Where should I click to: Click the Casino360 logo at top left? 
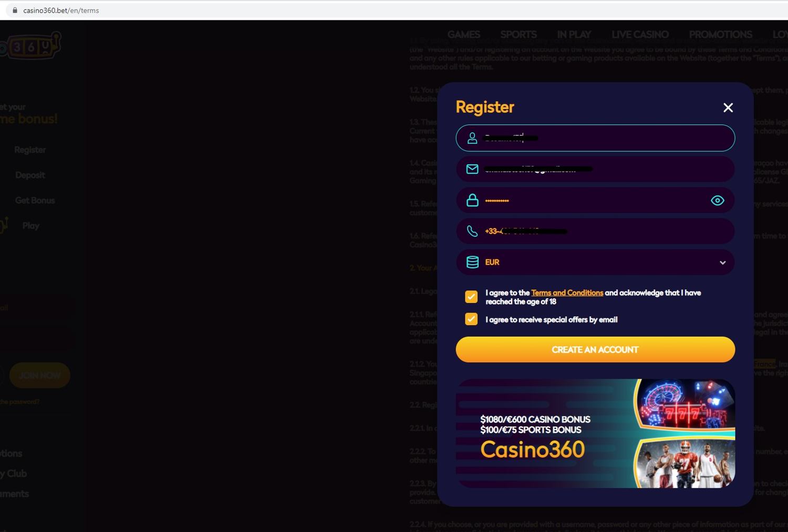coord(30,46)
